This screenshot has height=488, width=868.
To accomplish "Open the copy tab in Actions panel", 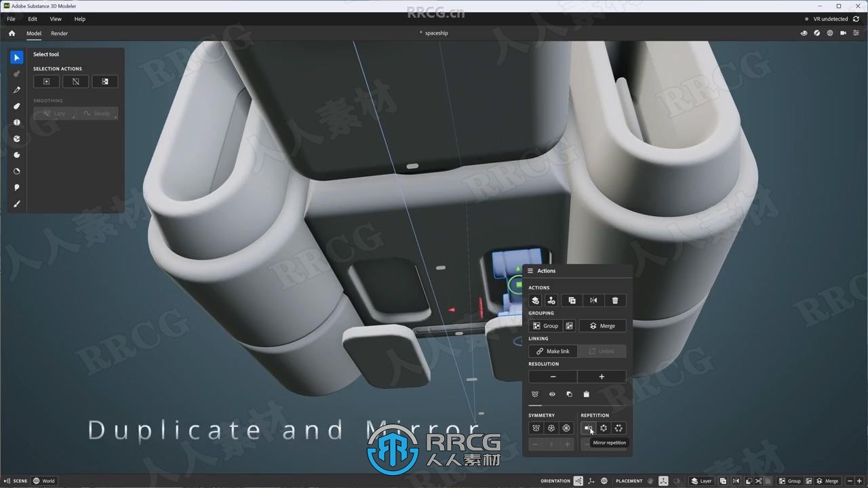I will pyautogui.click(x=569, y=394).
